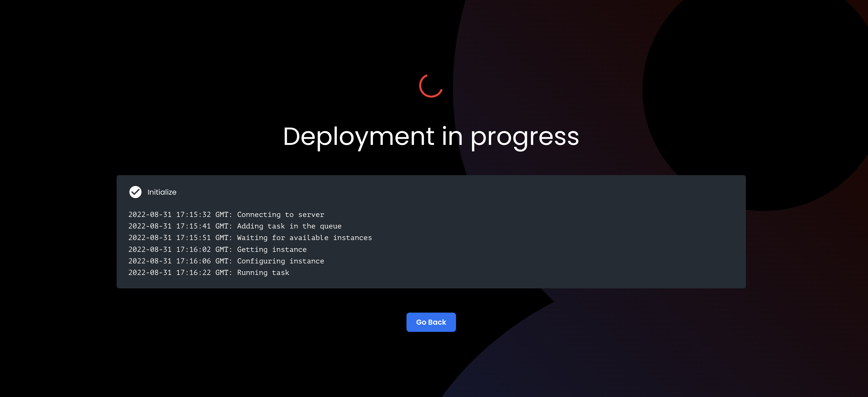Click 'Configuring instance' log message

tap(280, 261)
